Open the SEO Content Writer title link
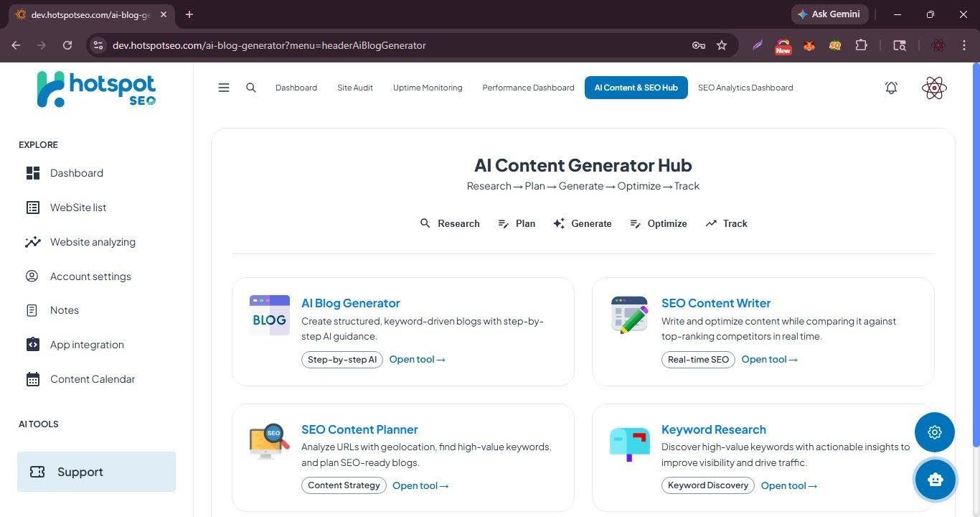The height and width of the screenshot is (517, 980). click(716, 303)
